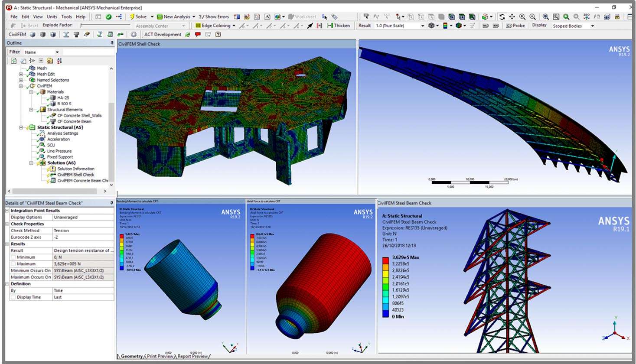The height and width of the screenshot is (364, 636).
Task: Pin the Outline panel using pushpin icon
Action: point(112,43)
